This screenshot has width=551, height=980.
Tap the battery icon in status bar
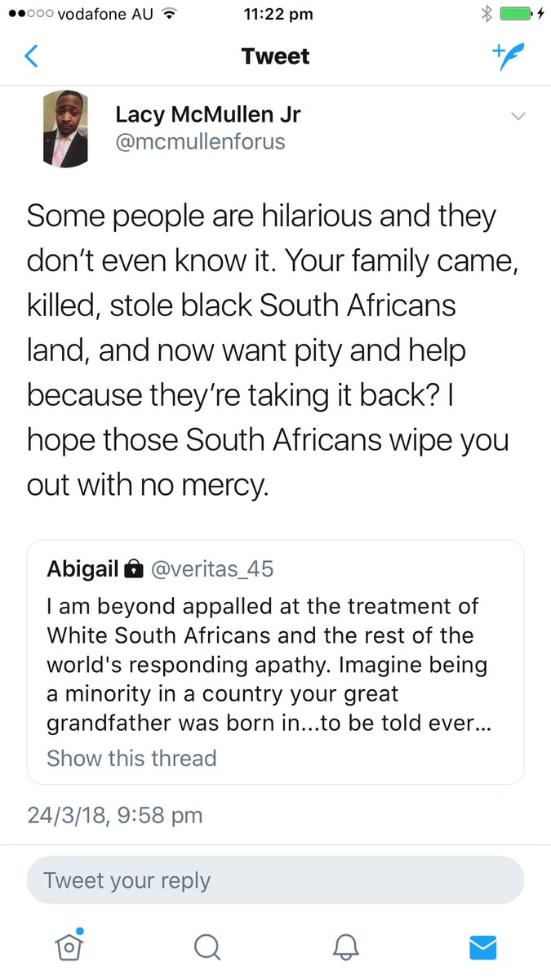(x=516, y=14)
